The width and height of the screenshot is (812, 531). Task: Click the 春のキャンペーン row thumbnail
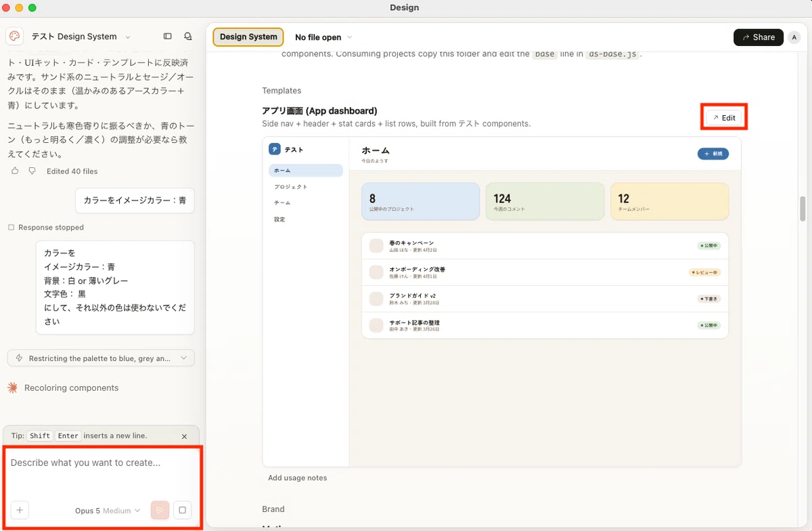point(376,246)
